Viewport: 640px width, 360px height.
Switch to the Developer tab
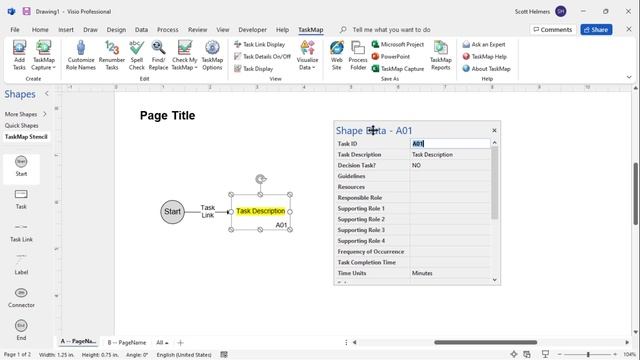coord(253,29)
